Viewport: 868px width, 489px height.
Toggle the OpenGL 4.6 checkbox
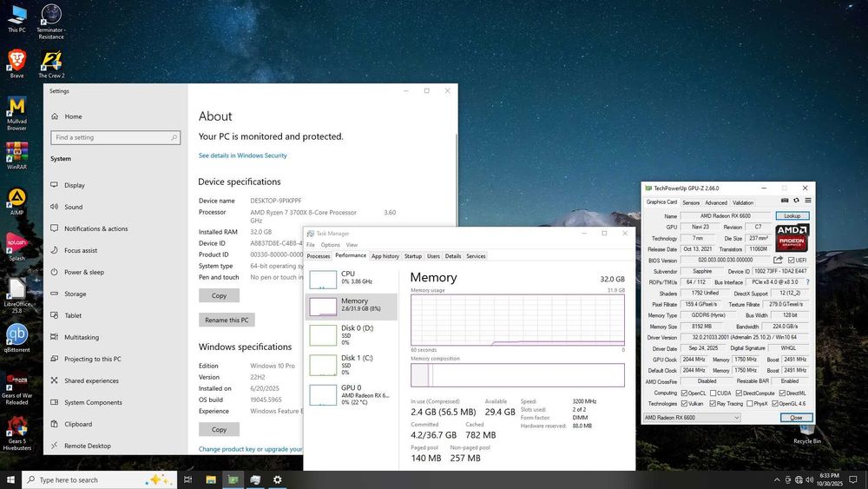(775, 404)
